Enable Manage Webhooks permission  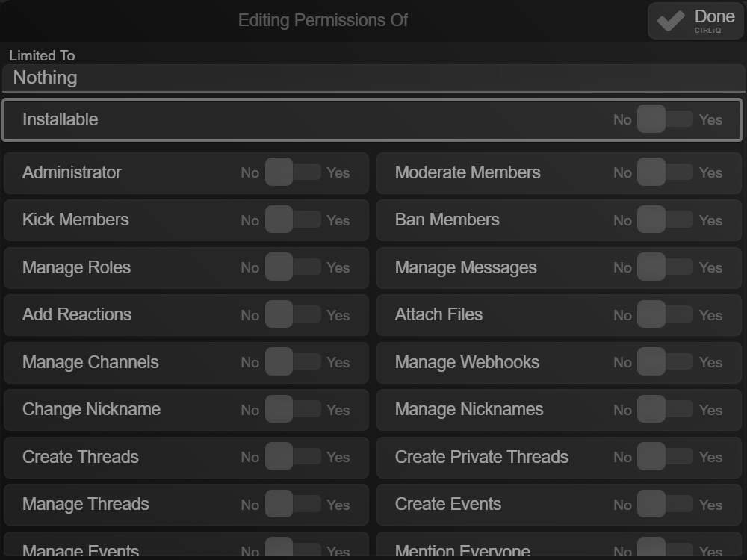coord(665,362)
